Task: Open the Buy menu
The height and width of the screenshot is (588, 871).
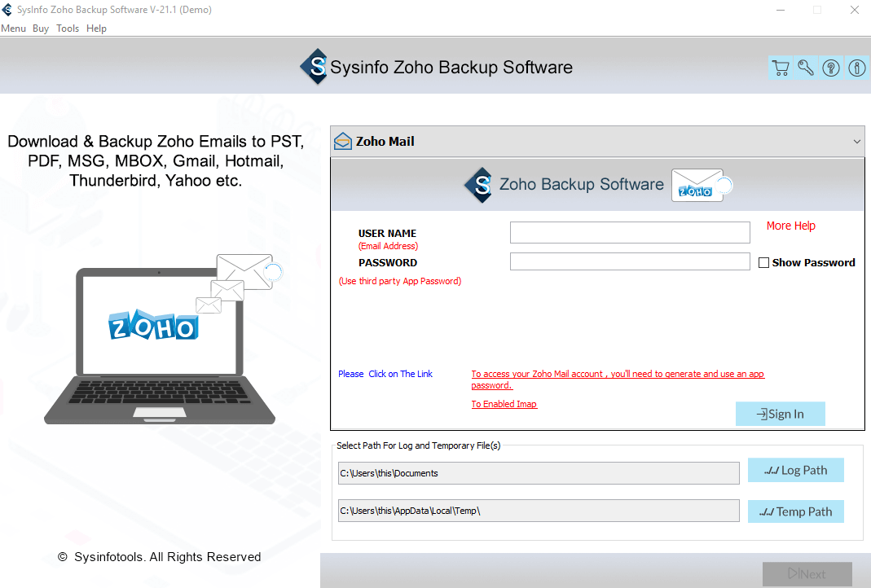Action: (41, 28)
